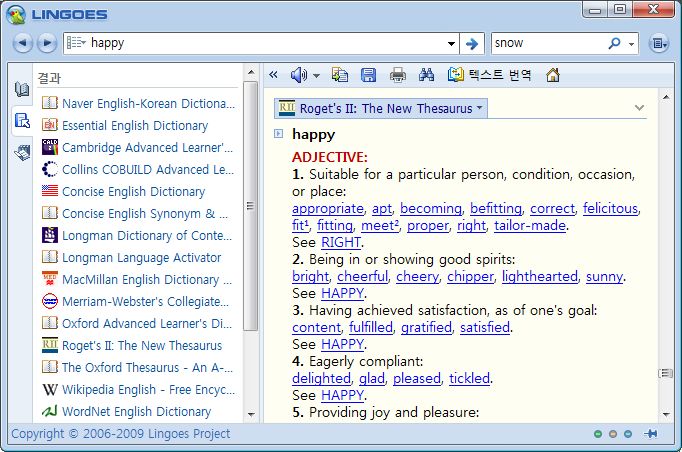Screen dimensions: 682x452
Task: Focus the search box containing happy
Action: (x=261, y=44)
